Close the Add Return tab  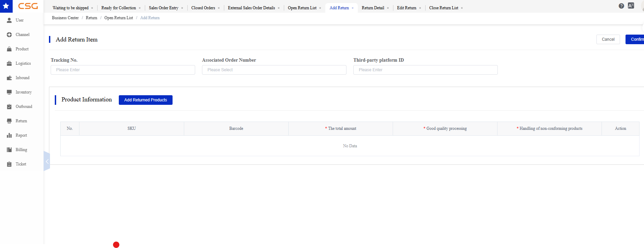coord(353,8)
